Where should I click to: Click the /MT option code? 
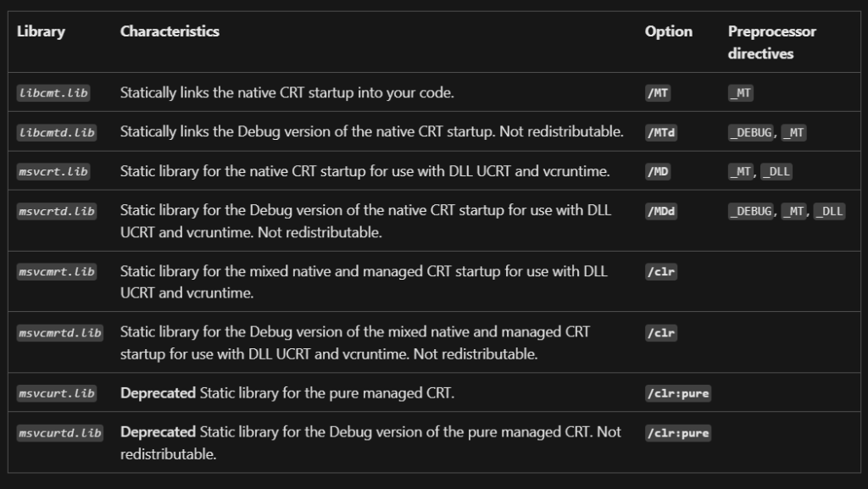coord(658,93)
